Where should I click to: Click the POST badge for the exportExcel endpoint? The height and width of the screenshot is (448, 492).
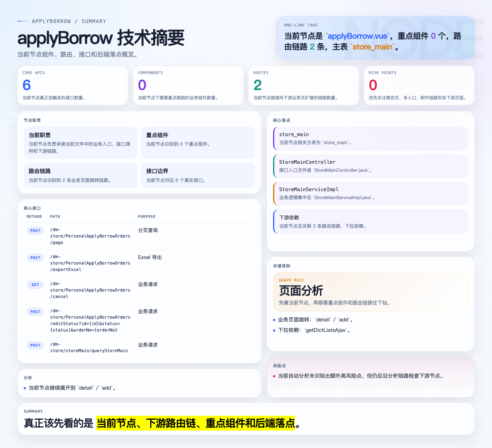(35, 258)
